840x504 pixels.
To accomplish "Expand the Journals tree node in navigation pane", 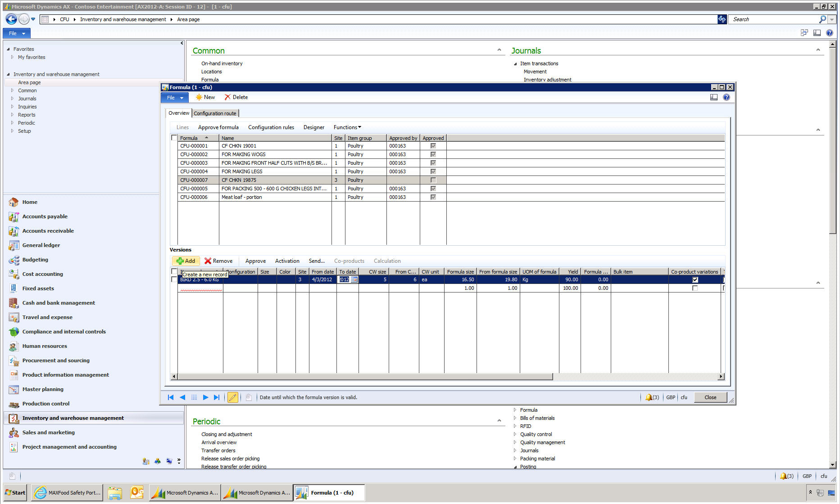I will click(x=13, y=99).
